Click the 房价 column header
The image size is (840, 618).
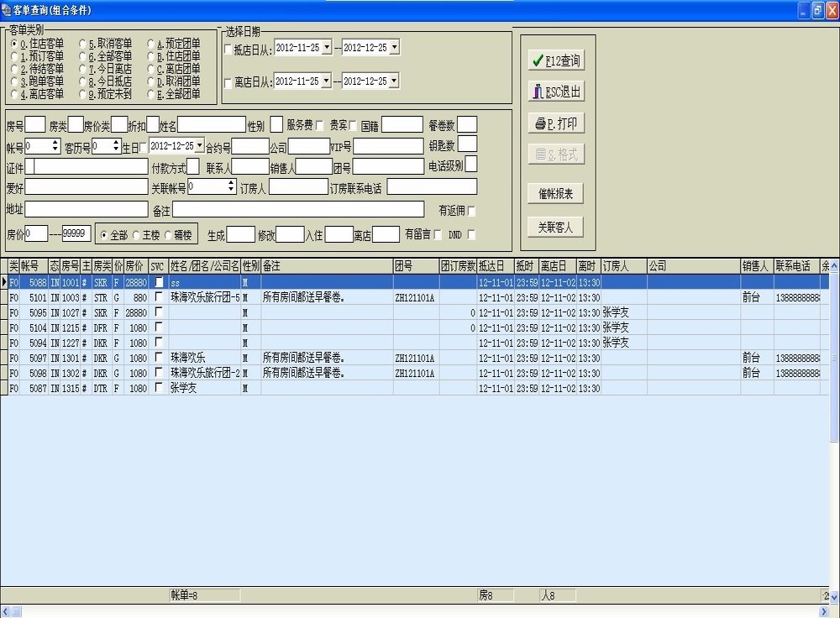pyautogui.click(x=136, y=266)
